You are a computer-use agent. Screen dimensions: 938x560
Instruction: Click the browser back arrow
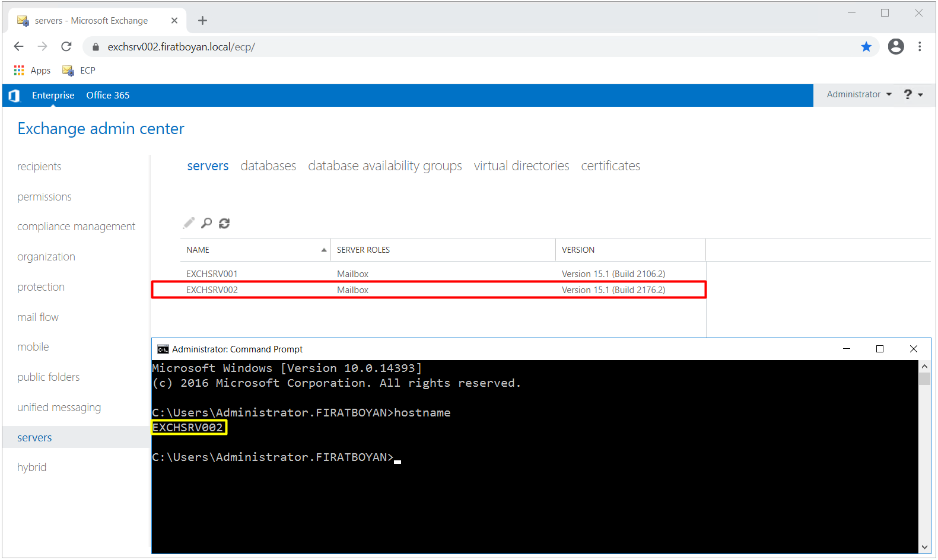(18, 46)
